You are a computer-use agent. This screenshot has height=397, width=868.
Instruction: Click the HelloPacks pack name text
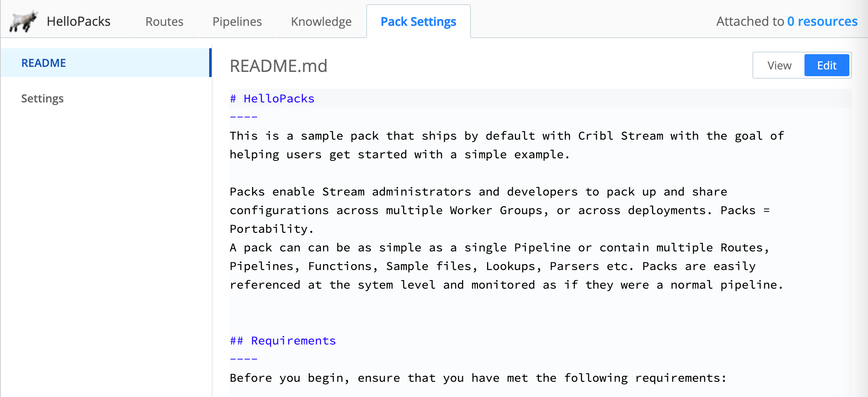point(79,21)
